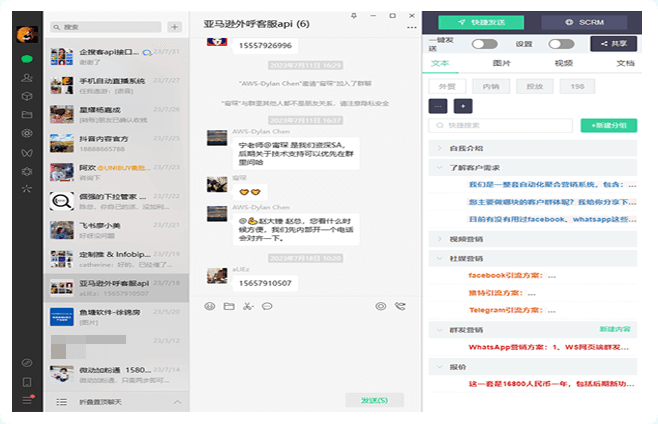This screenshot has height=424, width=658.
Task: Toggle the 一键发送 switch
Action: pos(484,44)
